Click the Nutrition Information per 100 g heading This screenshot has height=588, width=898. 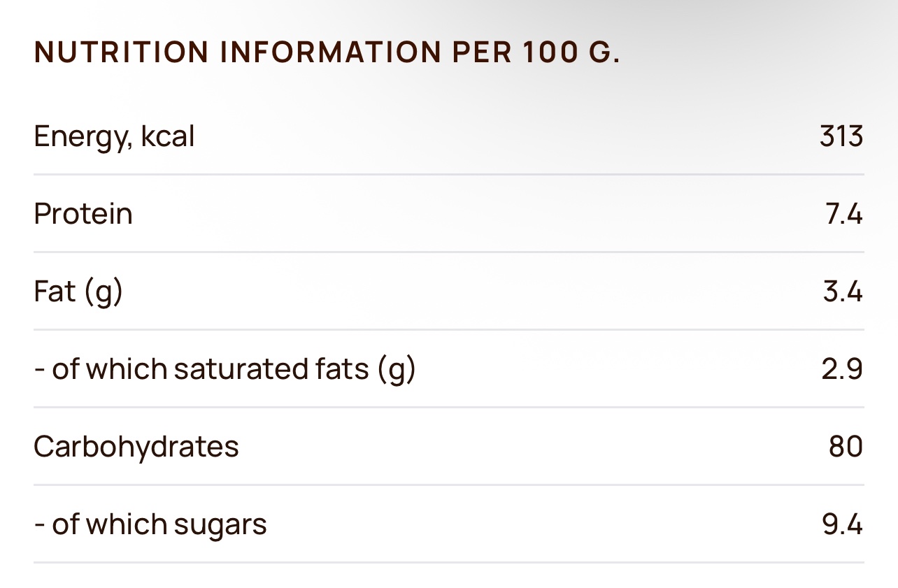[x=327, y=52]
